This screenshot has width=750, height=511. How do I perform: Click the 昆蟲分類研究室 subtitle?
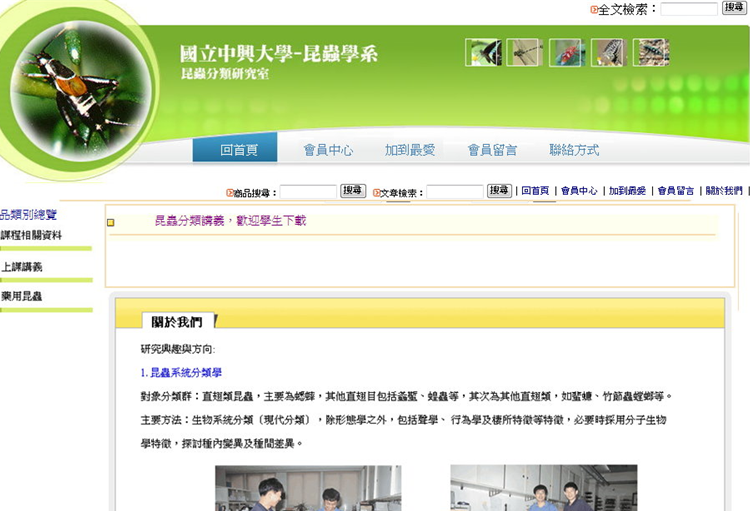pyautogui.click(x=225, y=74)
